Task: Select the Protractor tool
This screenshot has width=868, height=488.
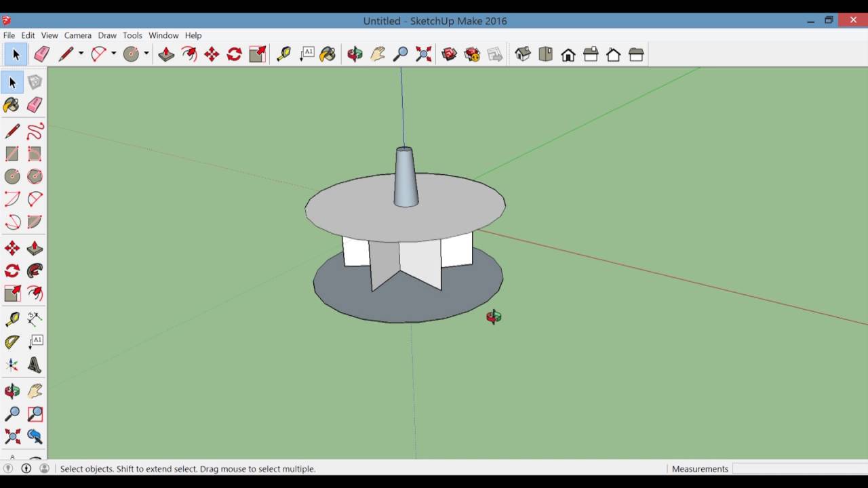Action: [x=12, y=342]
